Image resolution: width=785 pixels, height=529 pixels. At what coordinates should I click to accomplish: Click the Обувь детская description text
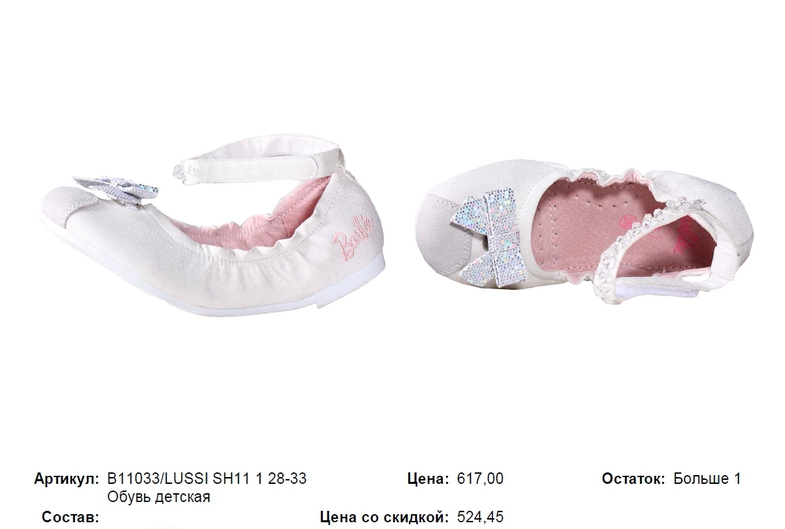[159, 497]
